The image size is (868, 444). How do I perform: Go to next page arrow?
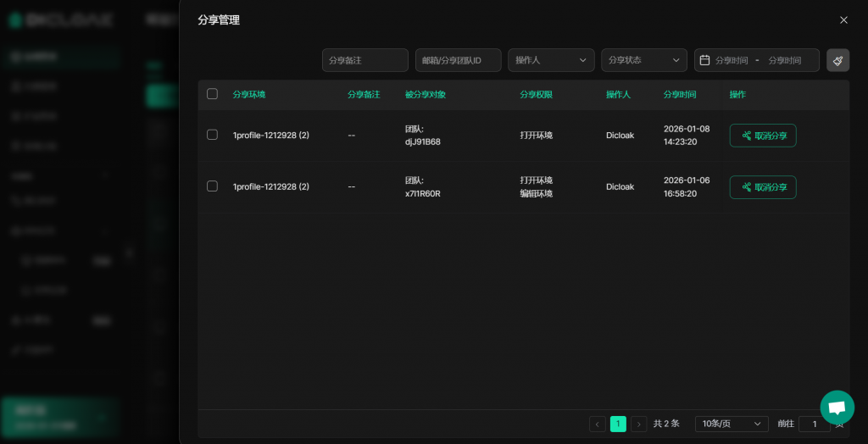tap(639, 424)
